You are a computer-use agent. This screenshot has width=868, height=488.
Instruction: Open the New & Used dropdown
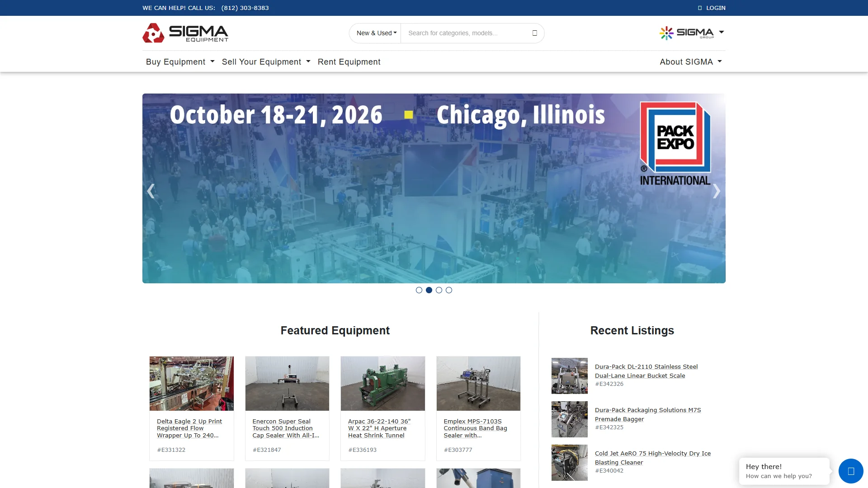(x=376, y=33)
